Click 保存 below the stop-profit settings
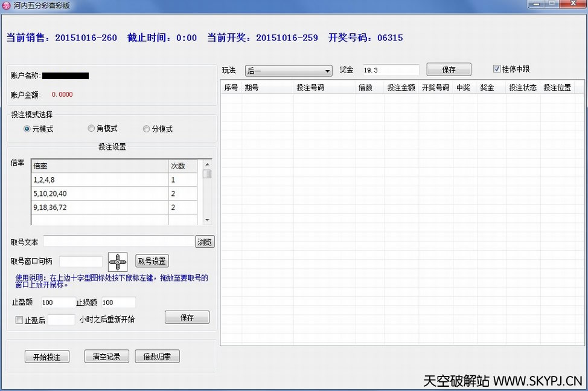Image resolution: width=588 pixels, height=391 pixels. point(187,317)
